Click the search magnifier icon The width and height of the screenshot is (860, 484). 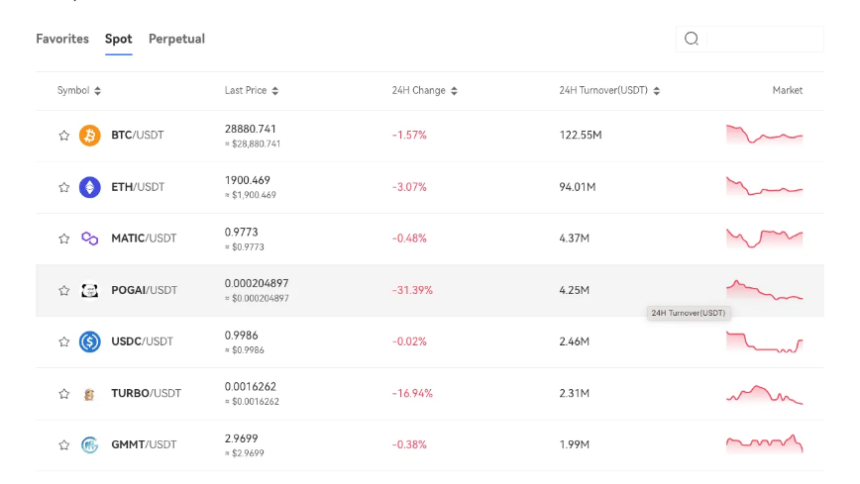tap(691, 39)
